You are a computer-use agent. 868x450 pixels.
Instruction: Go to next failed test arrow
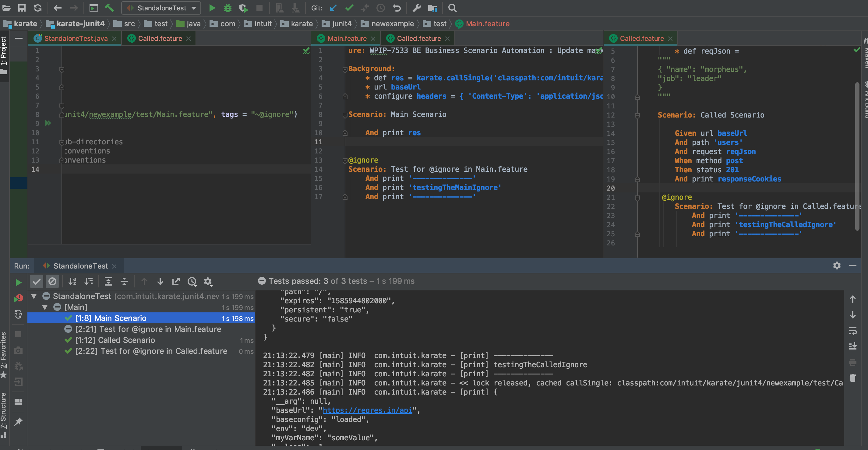click(x=160, y=281)
